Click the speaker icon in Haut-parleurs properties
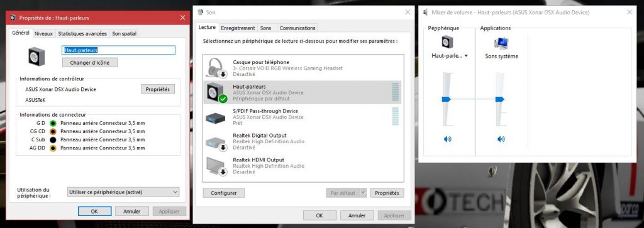 tap(36, 56)
